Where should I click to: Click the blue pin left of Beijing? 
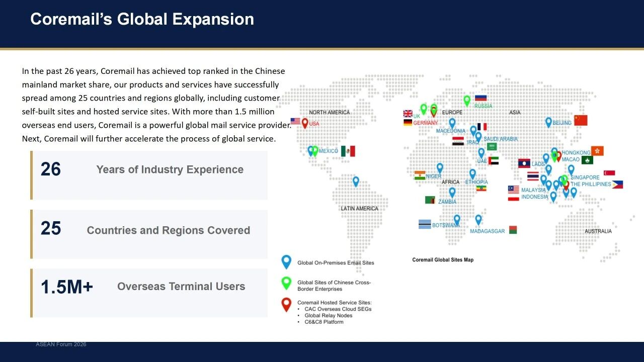[548, 122]
